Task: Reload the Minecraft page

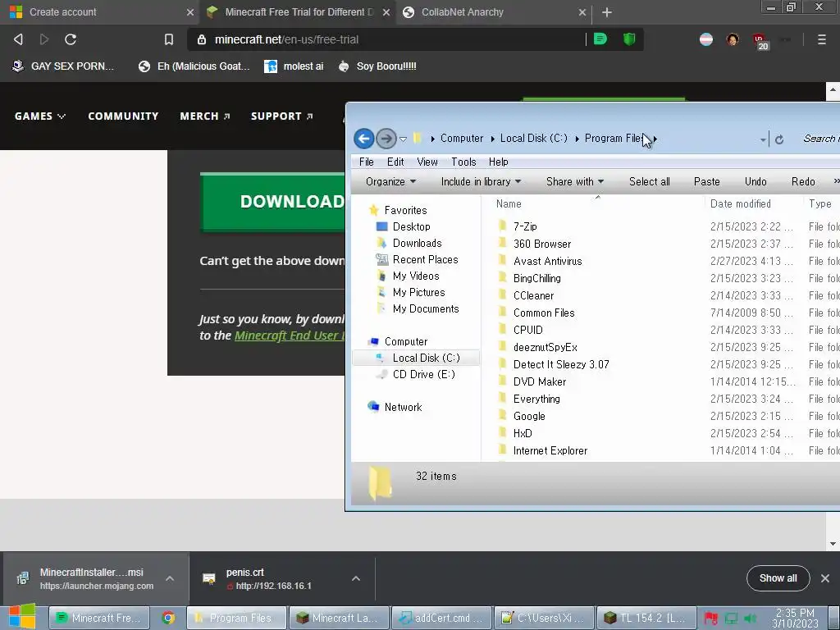Action: [71, 39]
